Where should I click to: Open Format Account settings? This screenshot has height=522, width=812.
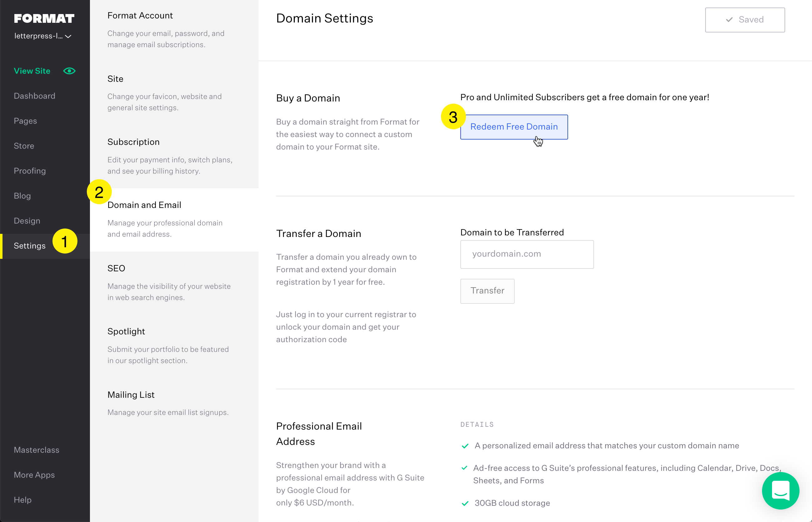(140, 16)
